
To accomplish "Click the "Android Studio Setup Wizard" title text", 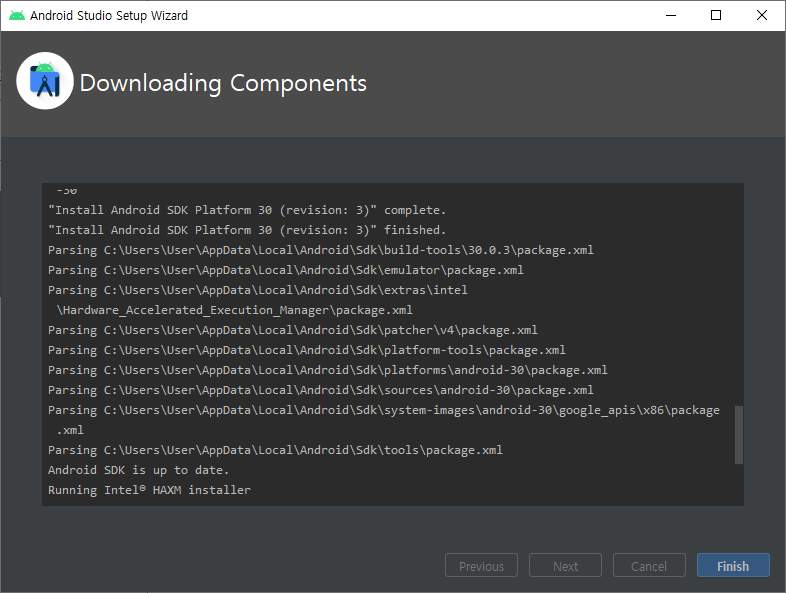I will (109, 16).
